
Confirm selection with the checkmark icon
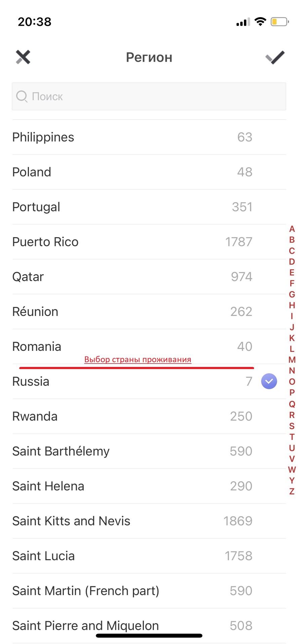(275, 57)
